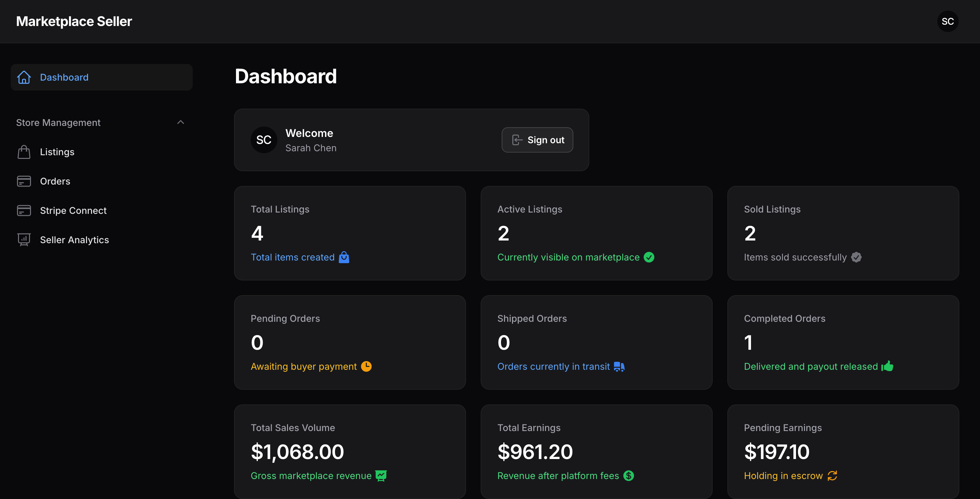The image size is (980, 499).
Task: Click 'Orders currently in transit' text
Action: point(554,366)
